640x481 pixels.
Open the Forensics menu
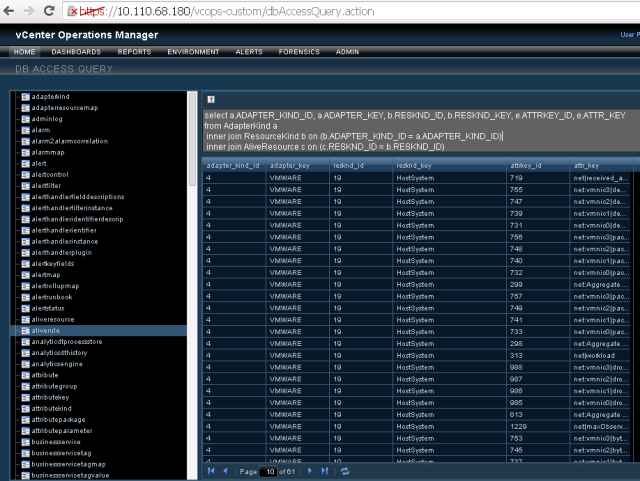[x=297, y=51]
